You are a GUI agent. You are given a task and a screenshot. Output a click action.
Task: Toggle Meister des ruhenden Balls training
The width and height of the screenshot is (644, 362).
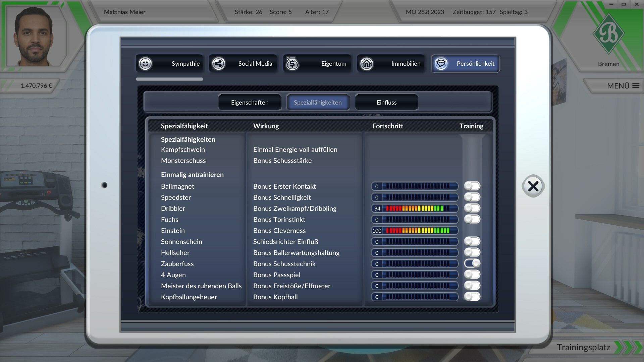click(472, 286)
